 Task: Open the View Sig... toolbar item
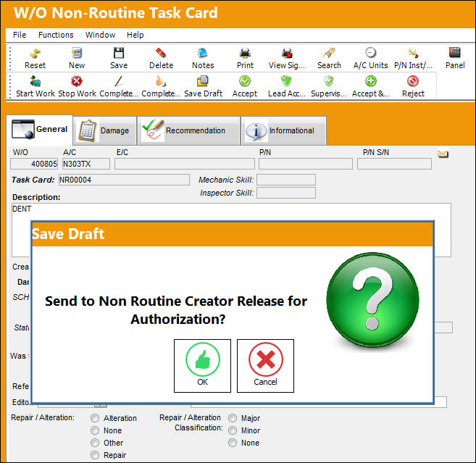coord(287,59)
